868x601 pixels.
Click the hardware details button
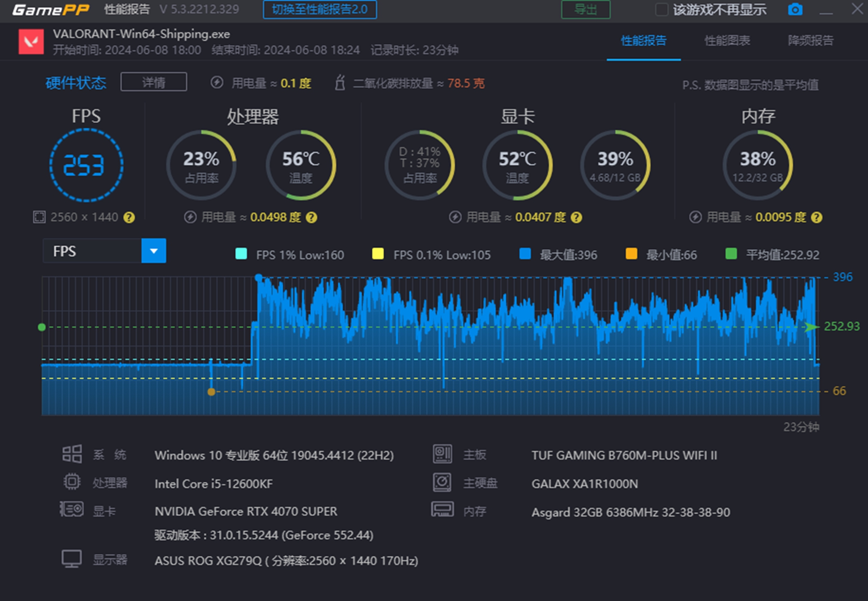[154, 82]
